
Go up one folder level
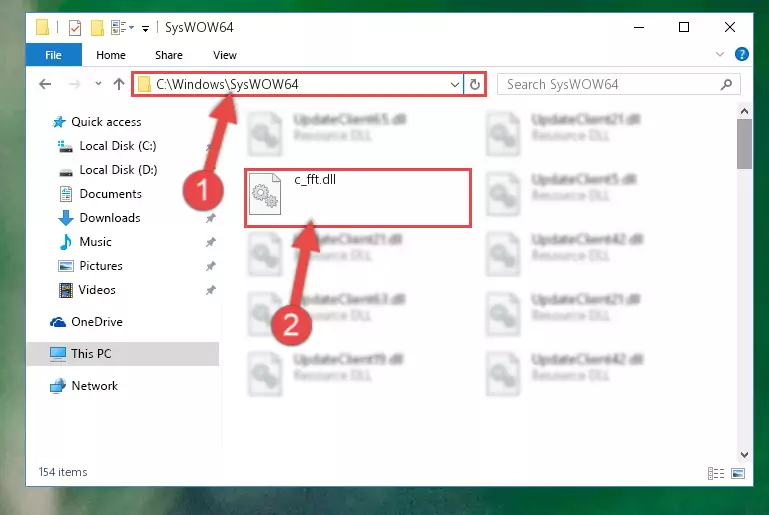click(119, 84)
